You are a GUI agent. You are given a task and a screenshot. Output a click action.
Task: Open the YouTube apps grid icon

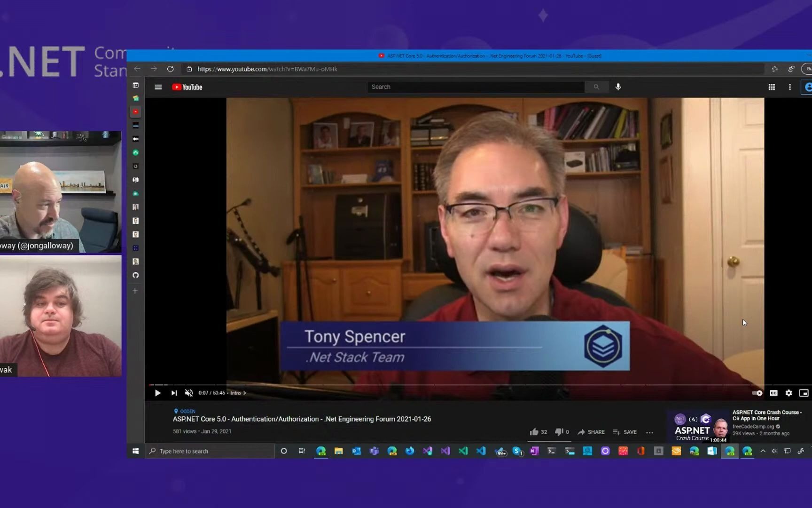(772, 87)
